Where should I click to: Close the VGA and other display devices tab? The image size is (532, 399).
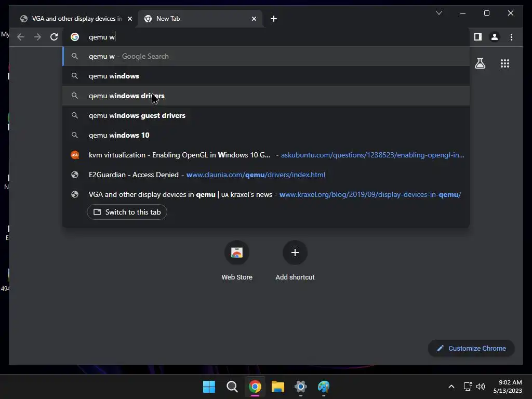(129, 19)
